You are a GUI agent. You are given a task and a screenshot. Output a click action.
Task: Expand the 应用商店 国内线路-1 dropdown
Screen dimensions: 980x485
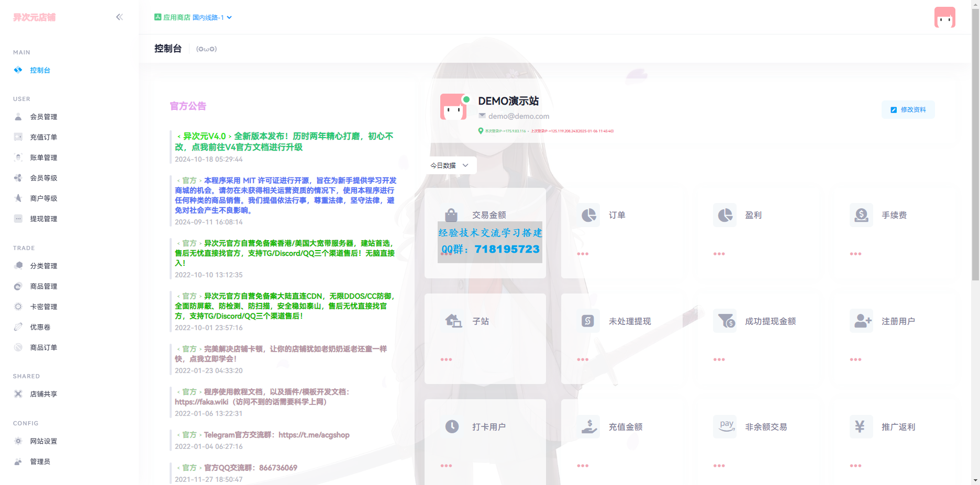click(x=193, y=17)
